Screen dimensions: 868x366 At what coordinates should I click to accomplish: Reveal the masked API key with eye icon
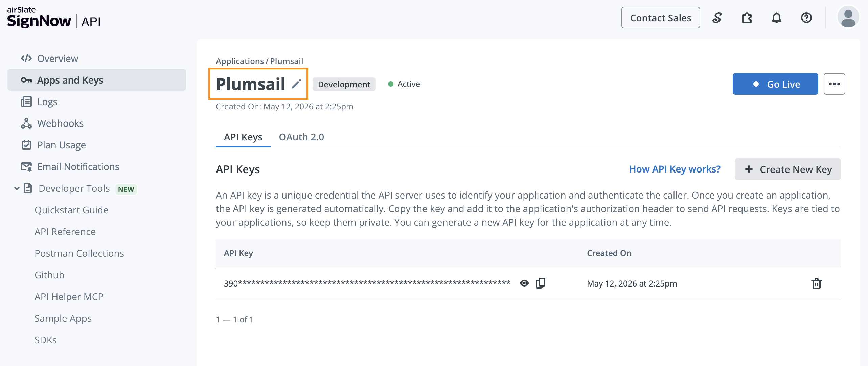tap(524, 283)
